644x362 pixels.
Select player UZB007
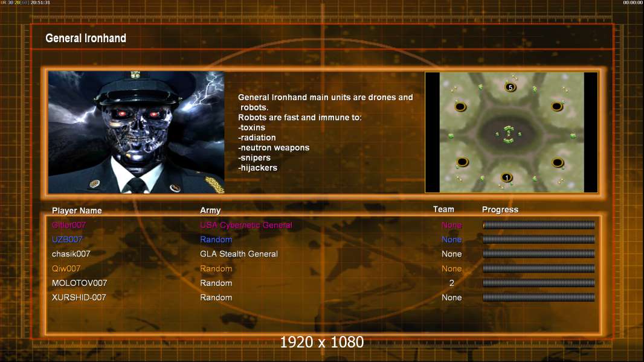(67, 240)
